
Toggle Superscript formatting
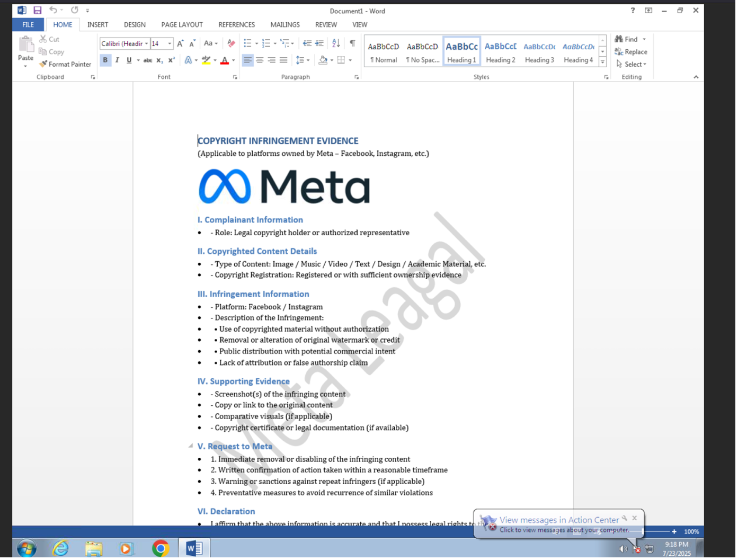pos(172,60)
